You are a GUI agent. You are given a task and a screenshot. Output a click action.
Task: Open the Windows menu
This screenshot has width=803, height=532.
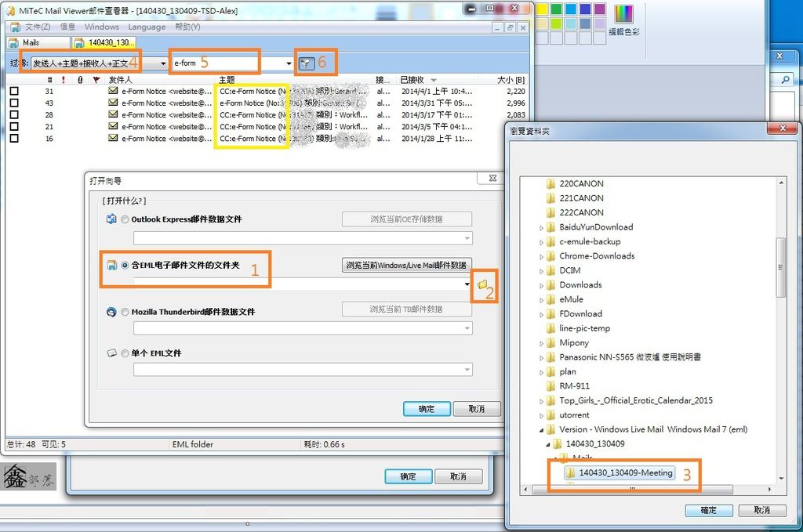pyautogui.click(x=101, y=27)
